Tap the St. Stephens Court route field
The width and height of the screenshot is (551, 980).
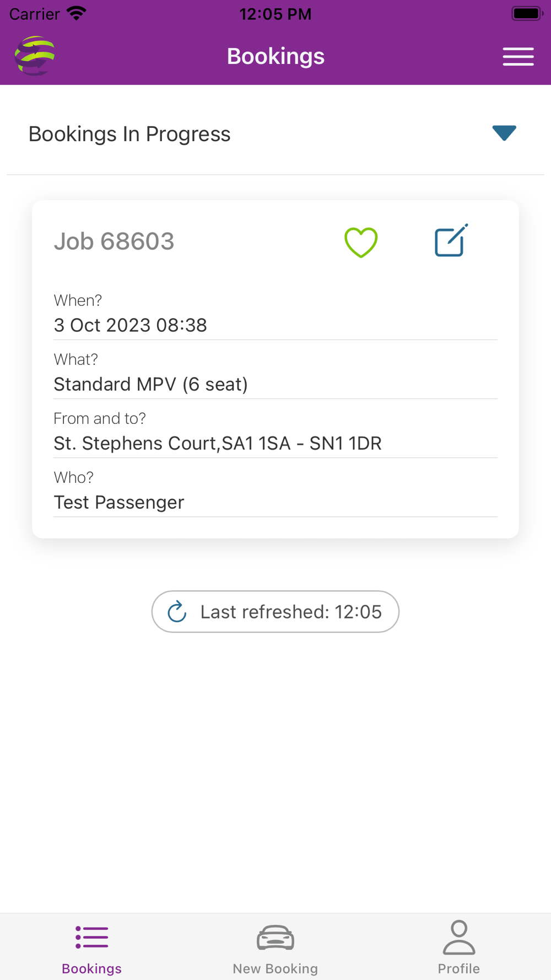[218, 443]
